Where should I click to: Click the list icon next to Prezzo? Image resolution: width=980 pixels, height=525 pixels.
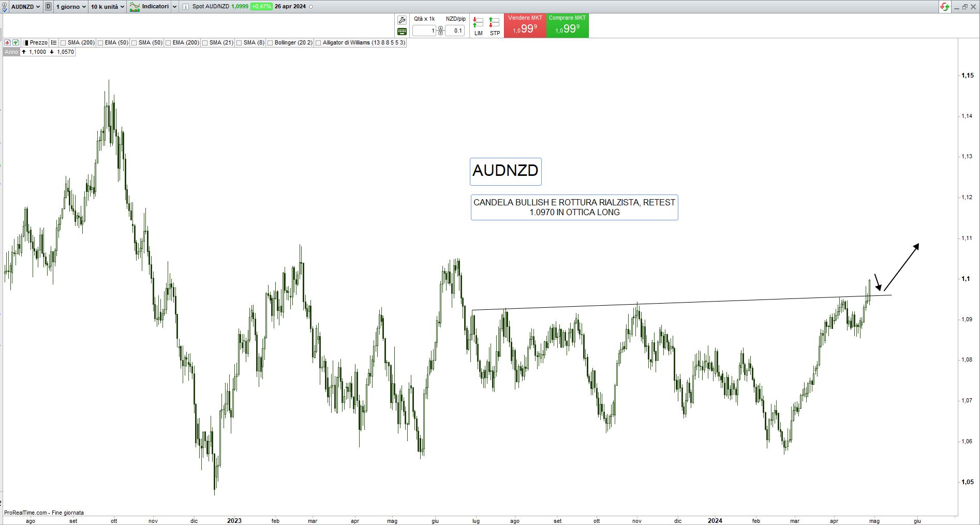tap(54, 42)
